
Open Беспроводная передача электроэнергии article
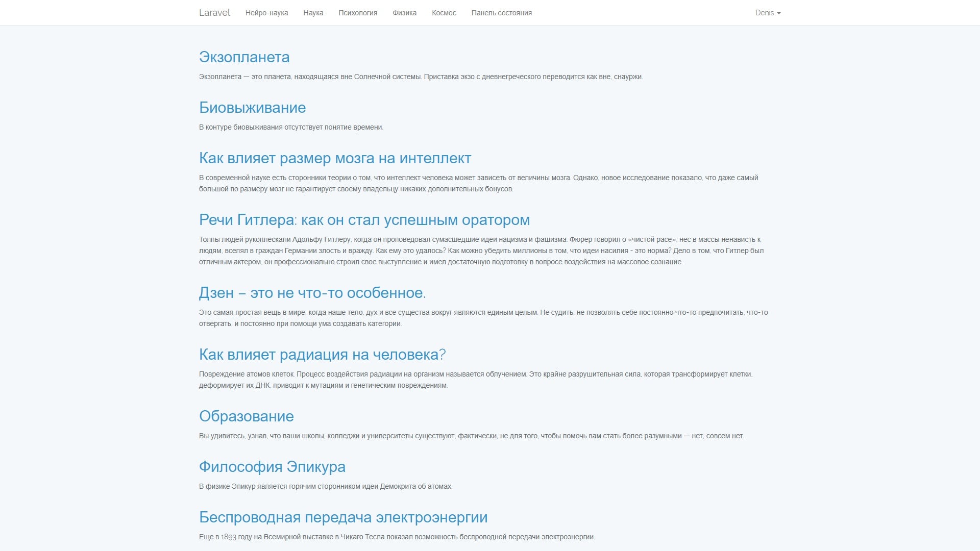(343, 517)
